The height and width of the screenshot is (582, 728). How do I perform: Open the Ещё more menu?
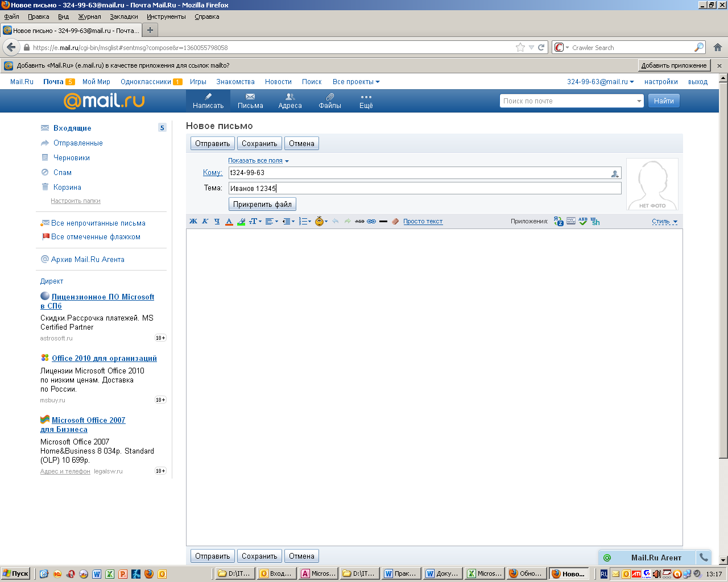366,101
